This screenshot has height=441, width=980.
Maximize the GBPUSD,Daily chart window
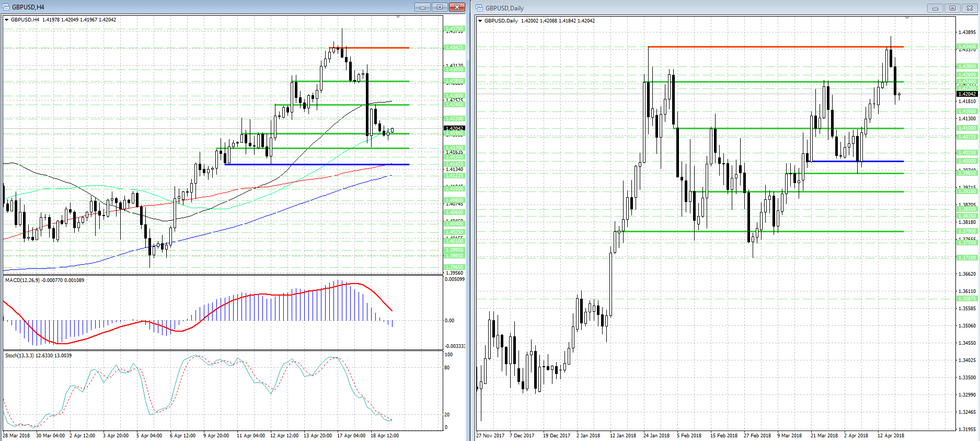point(952,8)
